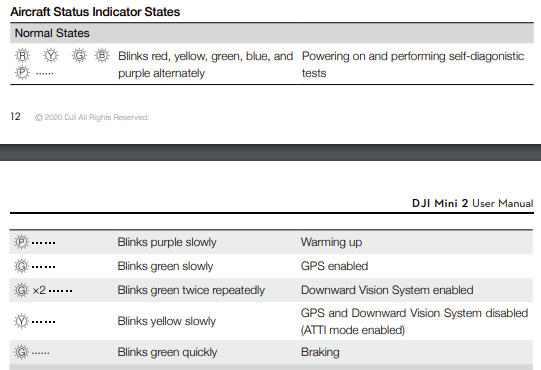Click the purple P icon under the R icon

(22, 72)
